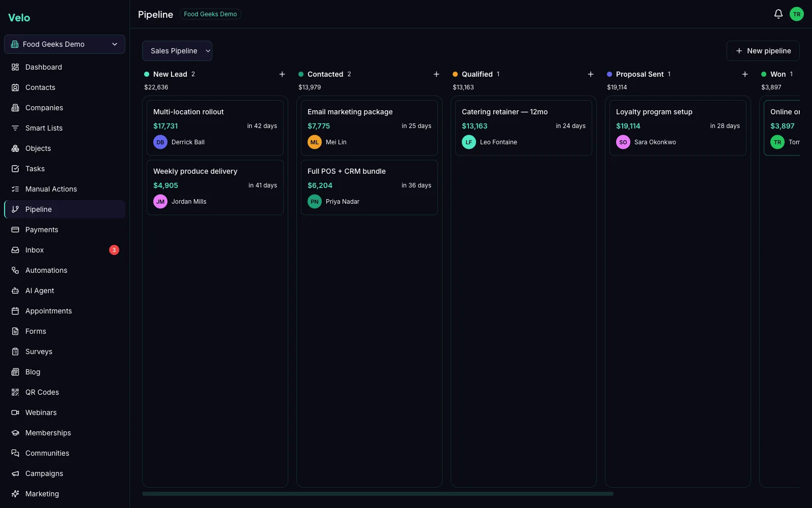Click the QR Codes icon
The width and height of the screenshot is (812, 508).
point(15,392)
